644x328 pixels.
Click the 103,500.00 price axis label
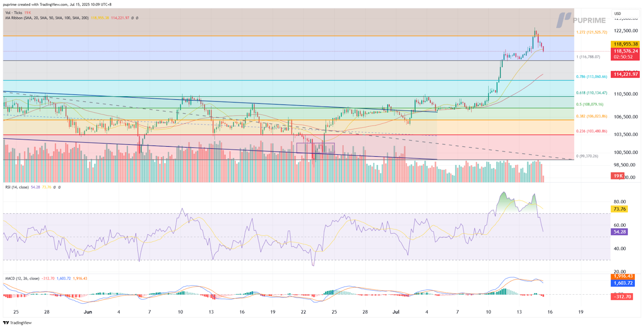pyautogui.click(x=625, y=135)
